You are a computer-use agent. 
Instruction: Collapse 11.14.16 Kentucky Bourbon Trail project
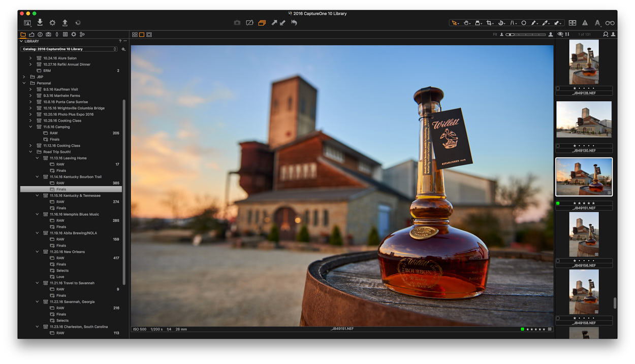click(x=37, y=177)
